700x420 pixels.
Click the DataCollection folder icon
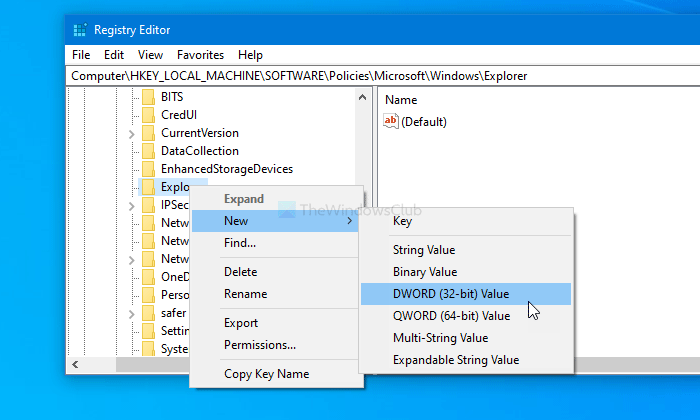tap(148, 151)
